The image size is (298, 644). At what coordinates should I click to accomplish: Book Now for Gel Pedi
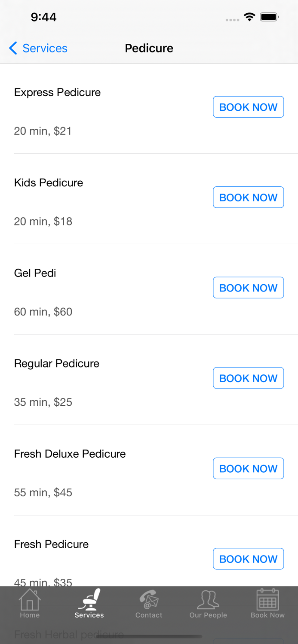(x=248, y=288)
